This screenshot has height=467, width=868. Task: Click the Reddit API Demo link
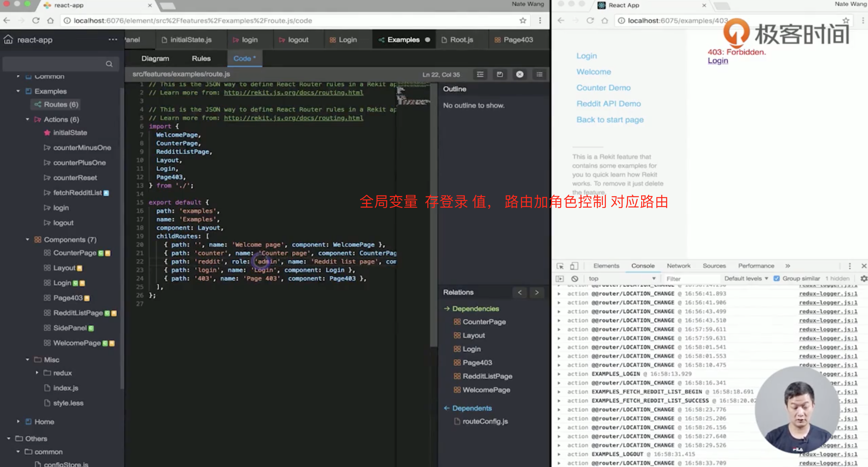pos(608,104)
